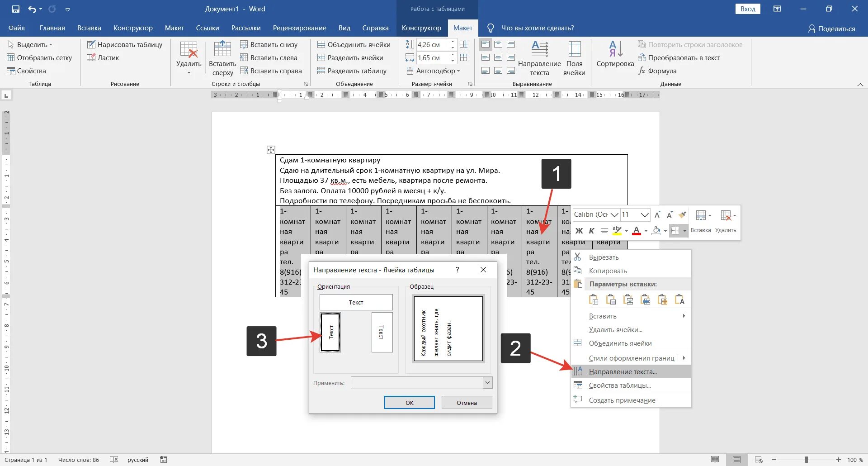Toggle align center alignment

(x=498, y=57)
